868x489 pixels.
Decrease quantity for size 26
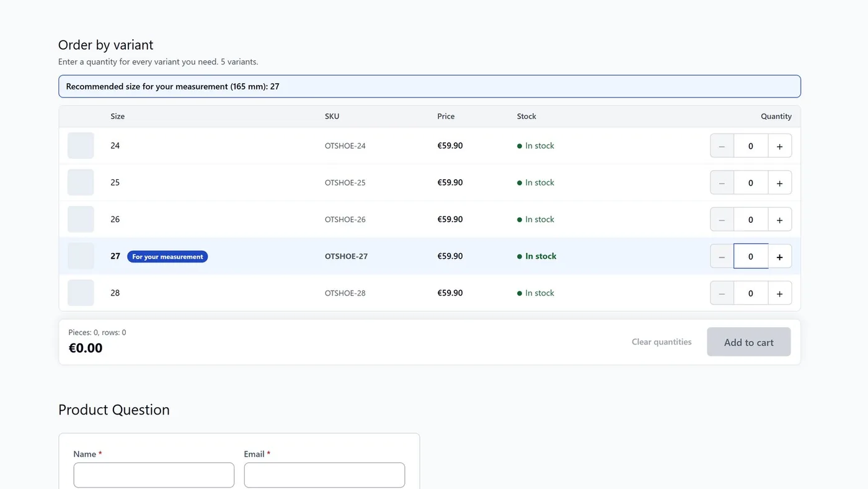click(x=722, y=220)
